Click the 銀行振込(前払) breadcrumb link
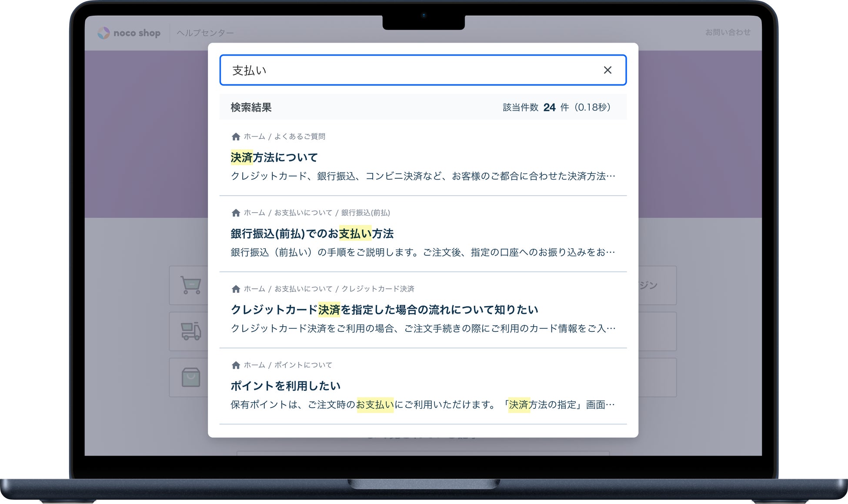 tap(365, 213)
